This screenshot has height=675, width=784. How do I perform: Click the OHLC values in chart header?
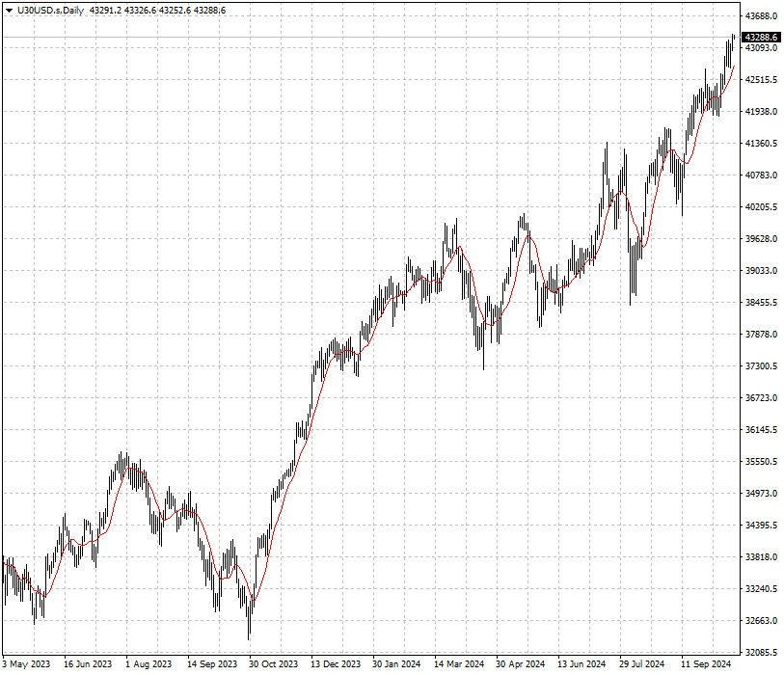[x=157, y=10]
